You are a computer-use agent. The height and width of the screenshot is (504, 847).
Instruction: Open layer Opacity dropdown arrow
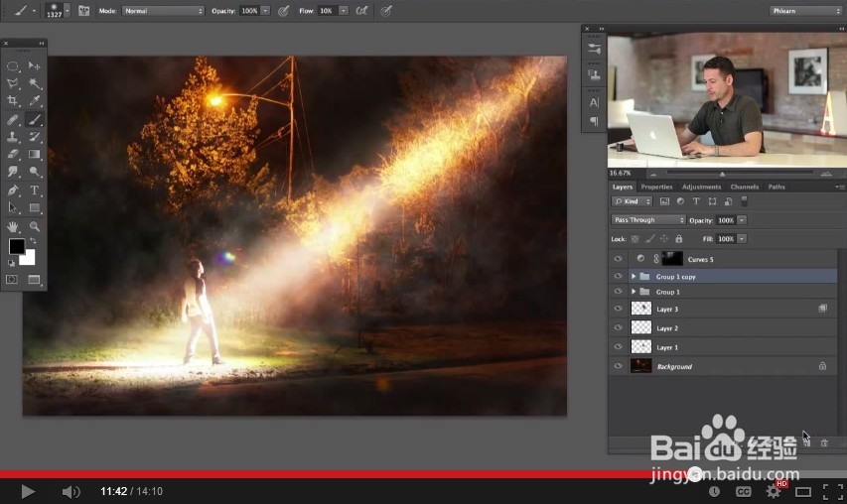[x=742, y=220]
